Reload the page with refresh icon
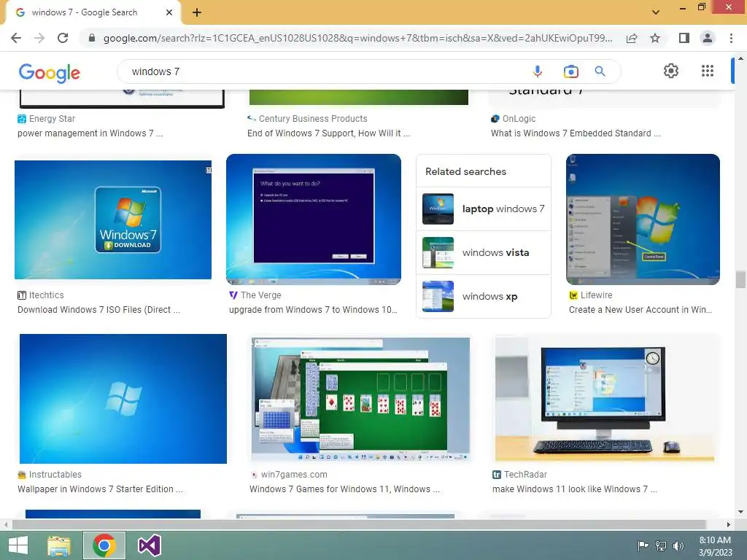This screenshot has height=560, width=747. point(63,38)
